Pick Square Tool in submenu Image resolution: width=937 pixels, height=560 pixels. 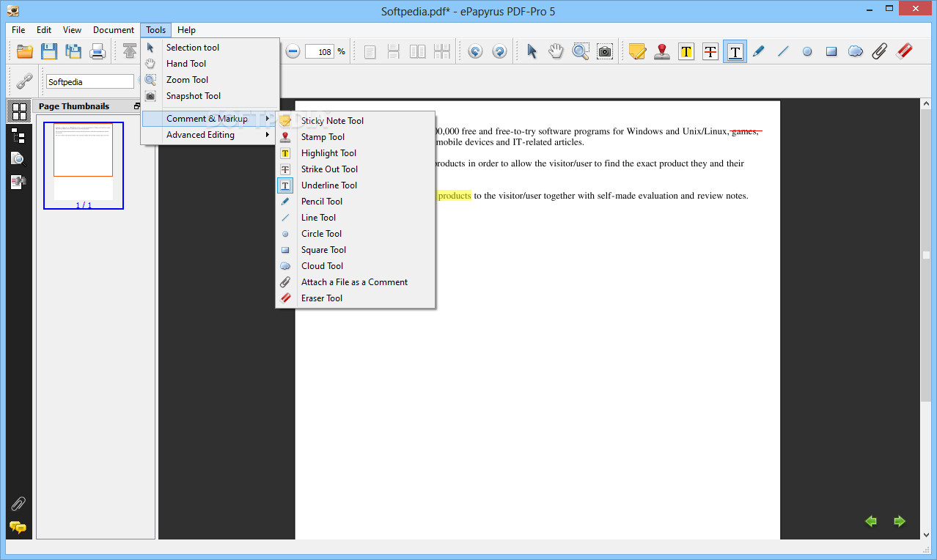tap(356, 250)
